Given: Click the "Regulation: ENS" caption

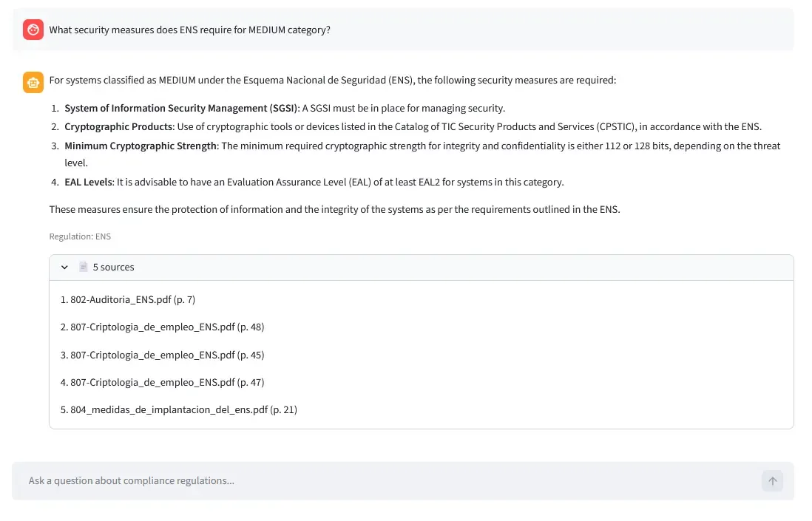Looking at the screenshot, I should (80, 236).
